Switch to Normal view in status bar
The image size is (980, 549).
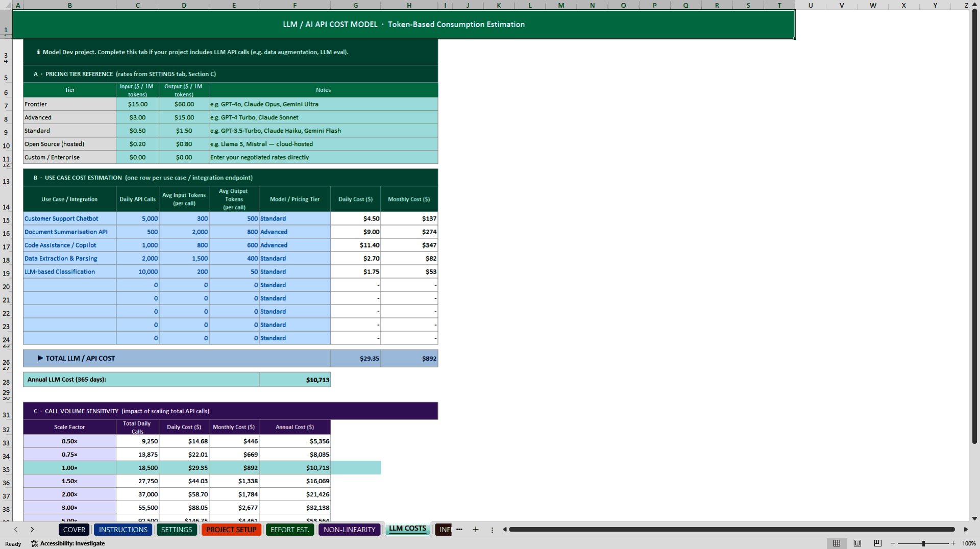tap(837, 543)
